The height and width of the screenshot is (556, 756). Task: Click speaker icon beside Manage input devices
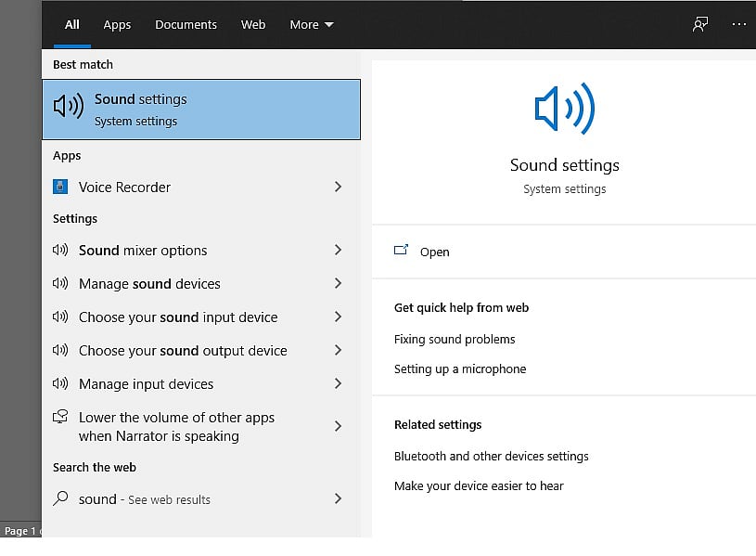click(x=60, y=383)
